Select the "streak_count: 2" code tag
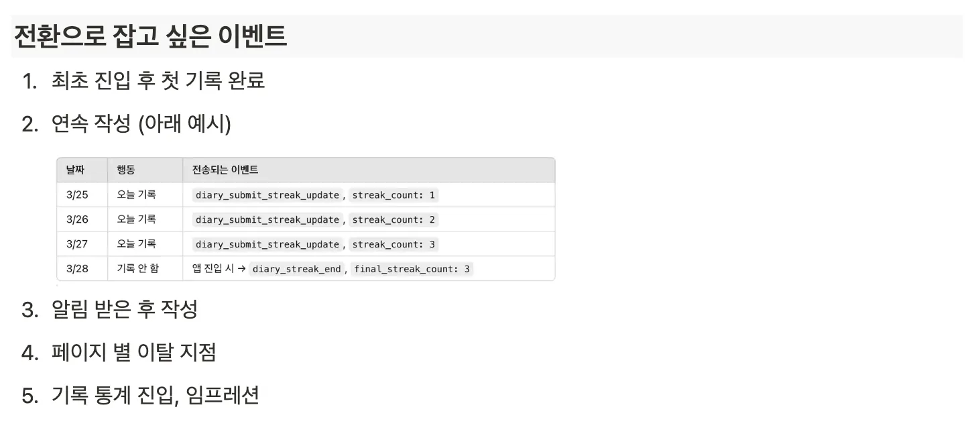Screen dimensions: 980x440 tap(393, 220)
